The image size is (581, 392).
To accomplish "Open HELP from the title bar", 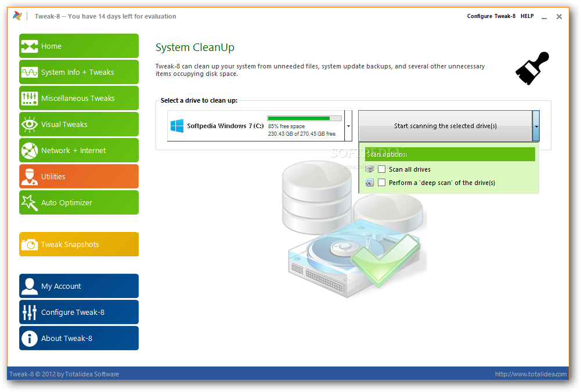I will [527, 16].
